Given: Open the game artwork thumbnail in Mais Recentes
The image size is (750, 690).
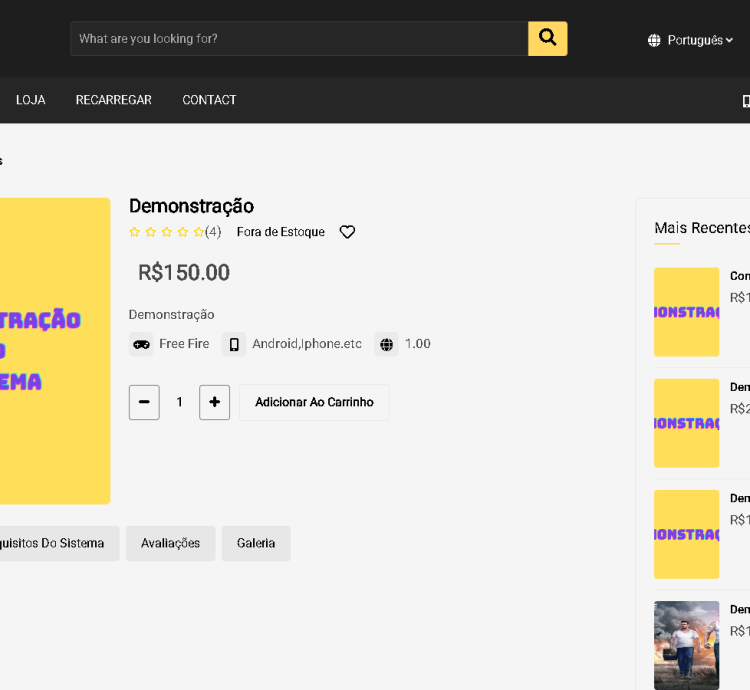Looking at the screenshot, I should tap(686, 645).
